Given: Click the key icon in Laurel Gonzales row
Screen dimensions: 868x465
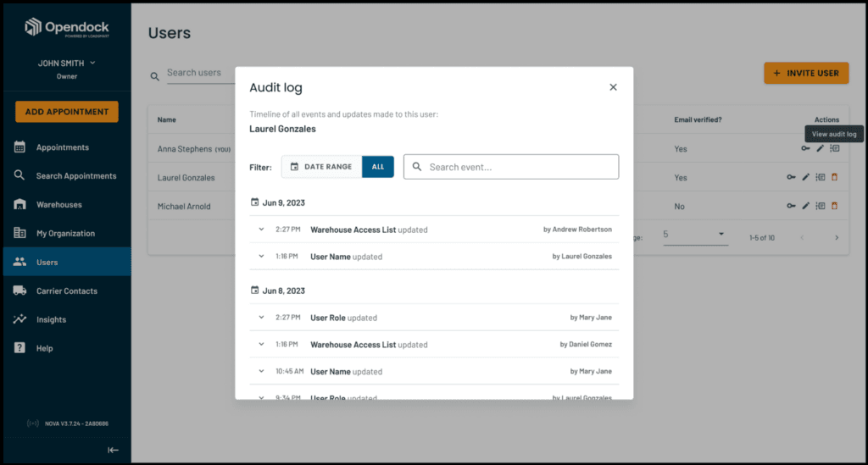Looking at the screenshot, I should (791, 177).
